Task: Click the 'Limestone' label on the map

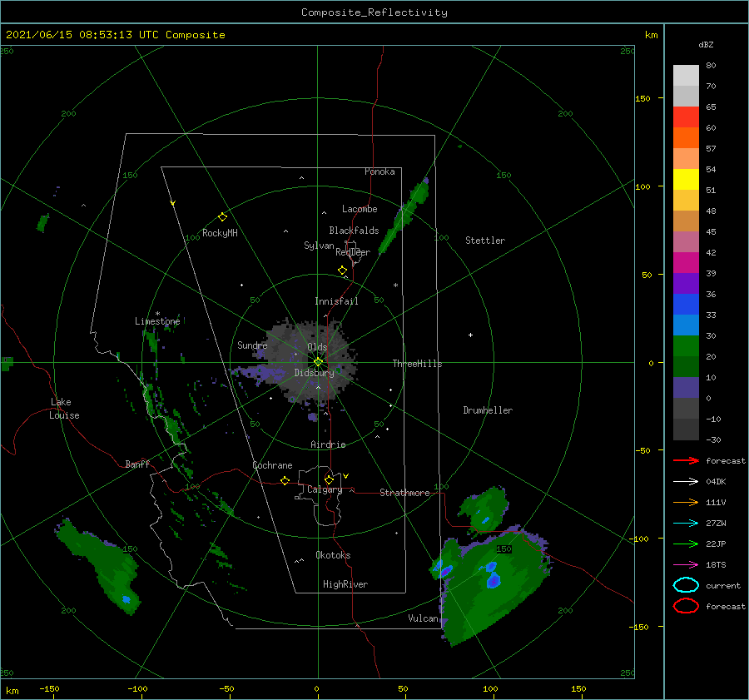Action: point(157,321)
